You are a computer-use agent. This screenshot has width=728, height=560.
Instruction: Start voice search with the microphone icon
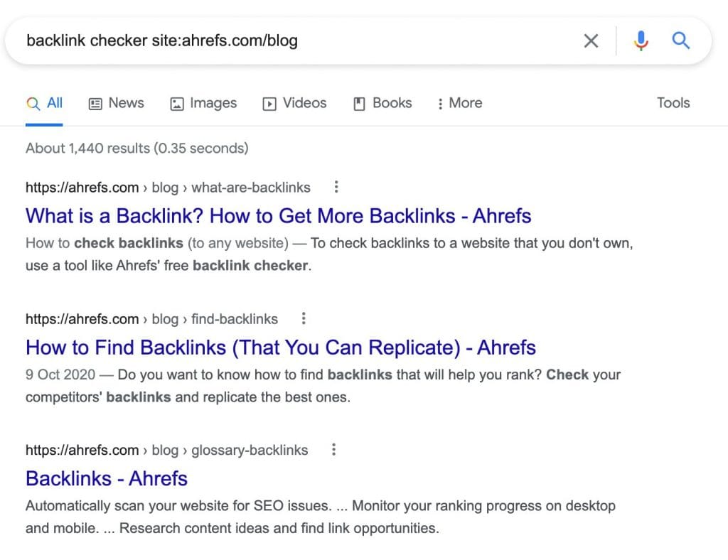click(641, 41)
